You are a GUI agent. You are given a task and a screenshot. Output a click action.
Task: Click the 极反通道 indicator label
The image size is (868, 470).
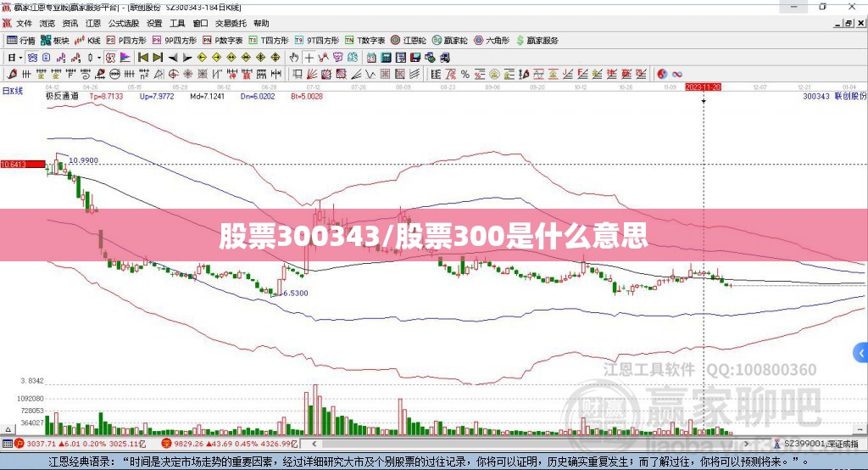coord(62,96)
